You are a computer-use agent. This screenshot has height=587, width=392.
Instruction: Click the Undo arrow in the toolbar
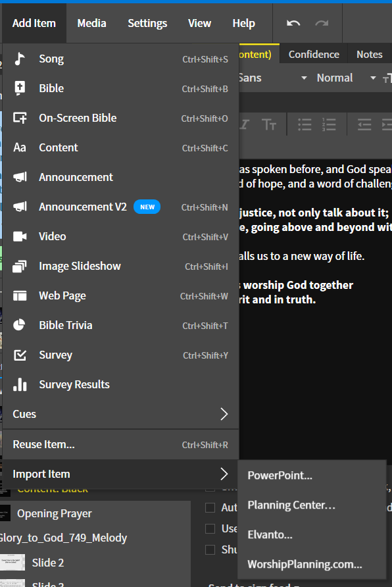click(293, 23)
